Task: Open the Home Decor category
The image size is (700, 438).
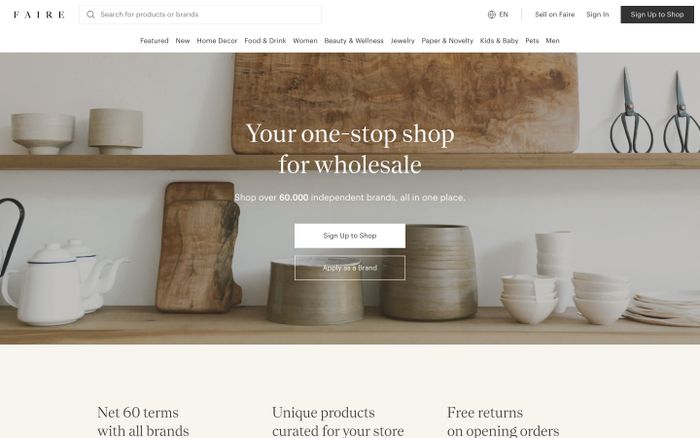Action: [217, 41]
